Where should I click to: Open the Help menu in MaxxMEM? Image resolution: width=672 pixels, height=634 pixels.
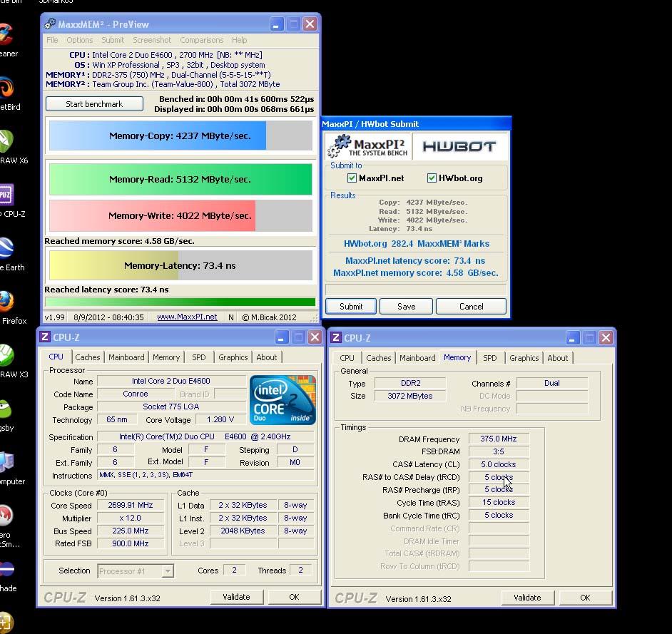pos(240,40)
